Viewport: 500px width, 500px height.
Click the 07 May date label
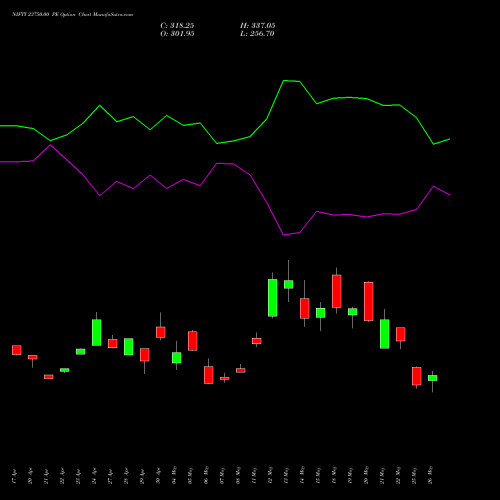pyautogui.click(x=222, y=475)
